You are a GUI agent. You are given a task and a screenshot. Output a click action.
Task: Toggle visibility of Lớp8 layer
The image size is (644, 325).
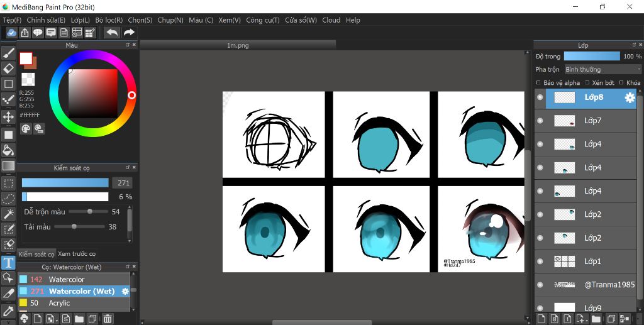540,97
